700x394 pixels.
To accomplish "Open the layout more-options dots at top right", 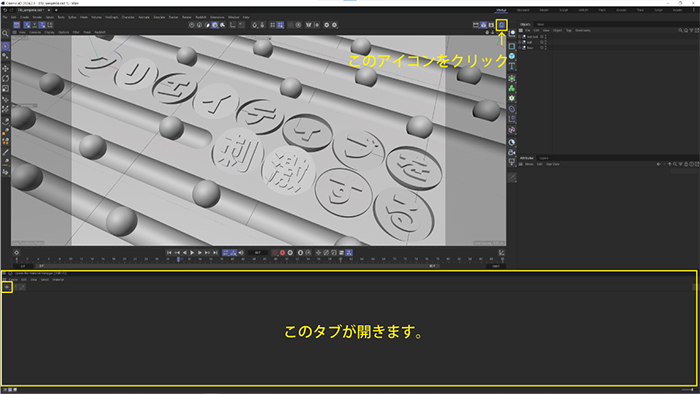I will click(x=693, y=10).
